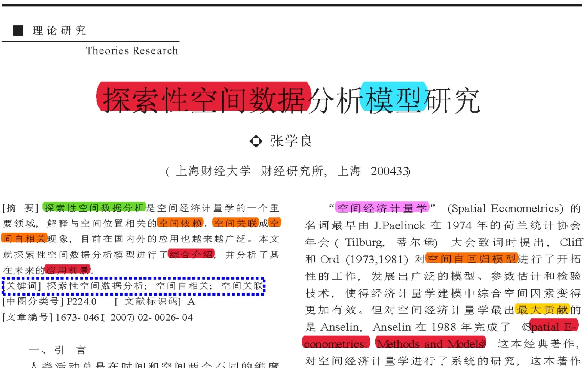588x368 pixels.
Task: Click the affiliation '上海财经大学 财经研究所'
Action: tap(249, 171)
